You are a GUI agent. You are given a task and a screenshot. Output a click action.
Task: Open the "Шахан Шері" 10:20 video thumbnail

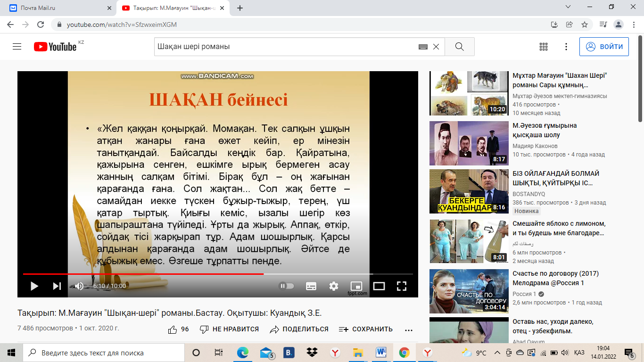469,93
